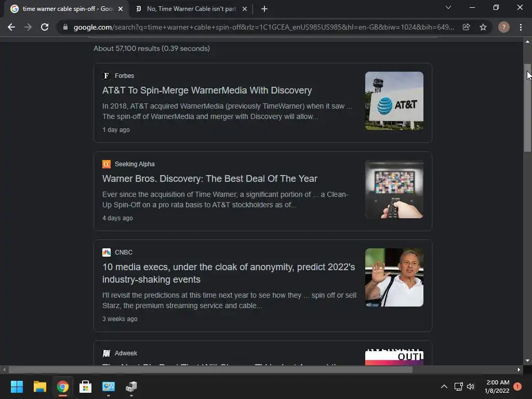
Task: Click the address bar URL
Action: pyautogui.click(x=263, y=27)
